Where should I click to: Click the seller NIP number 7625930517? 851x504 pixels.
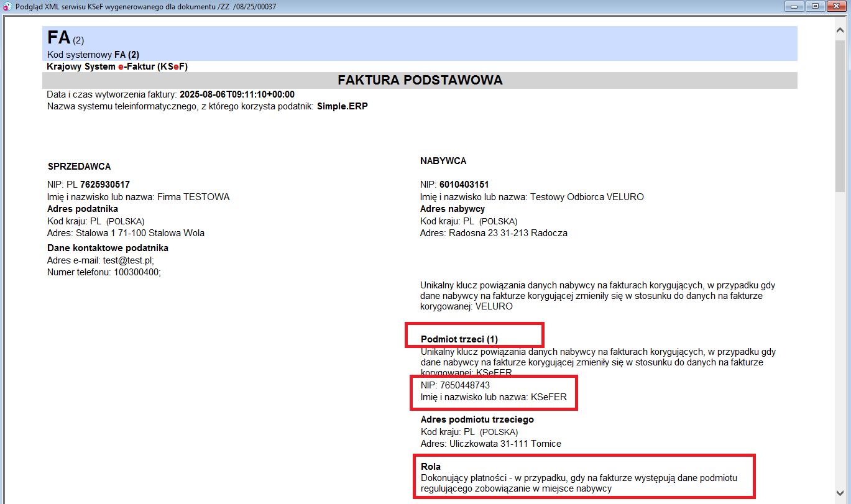pos(105,185)
